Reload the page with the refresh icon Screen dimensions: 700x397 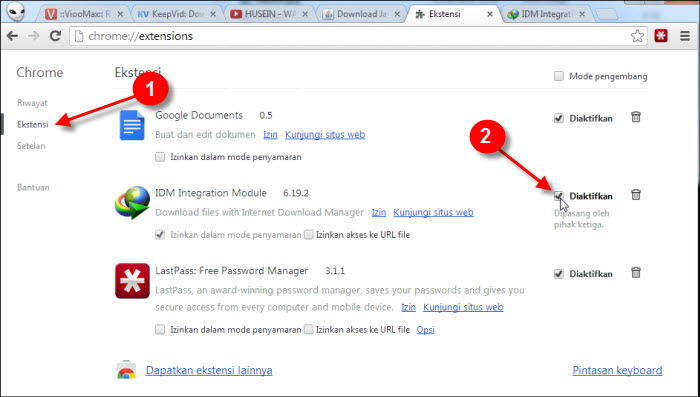pyautogui.click(x=55, y=36)
